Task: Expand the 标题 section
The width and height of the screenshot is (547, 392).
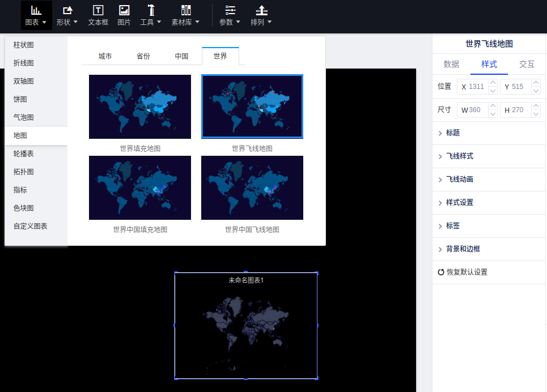Action: pyautogui.click(x=452, y=133)
